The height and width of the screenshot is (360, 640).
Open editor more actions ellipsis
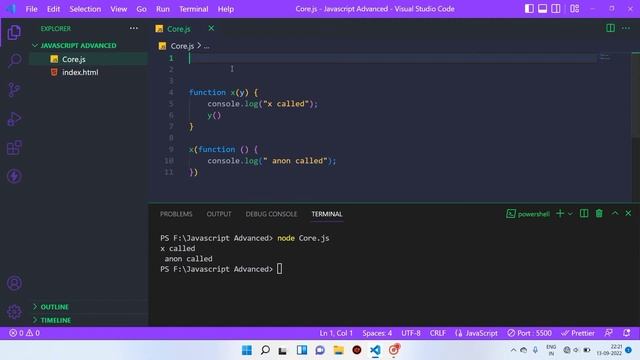626,28
